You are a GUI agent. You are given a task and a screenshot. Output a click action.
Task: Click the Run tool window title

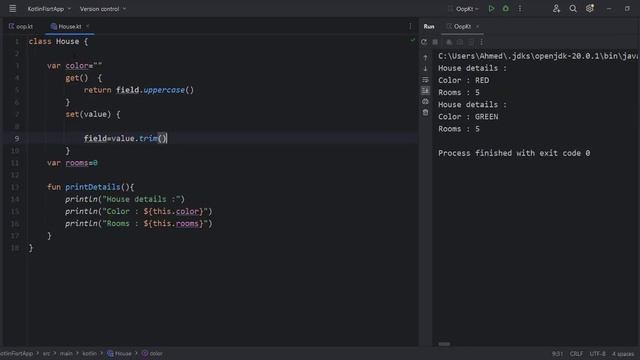(429, 27)
